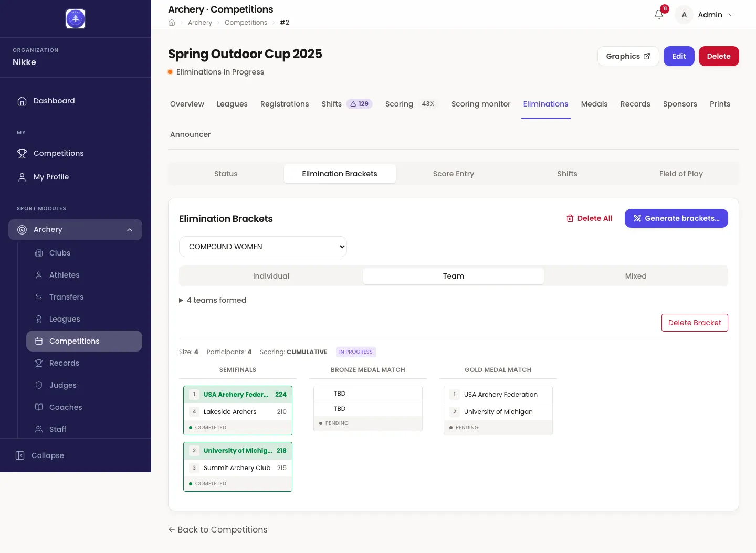756x553 pixels.
Task: Collapse the sidebar
Action: click(x=40, y=455)
